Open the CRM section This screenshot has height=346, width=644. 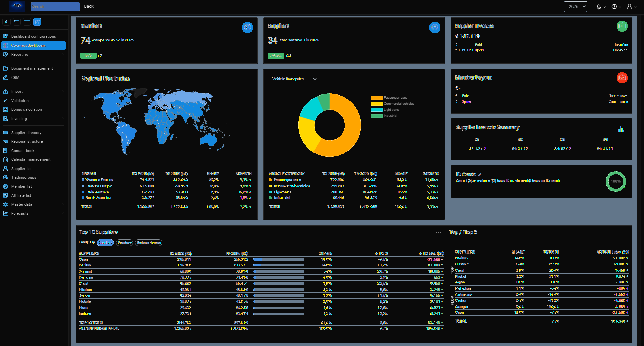[33, 77]
